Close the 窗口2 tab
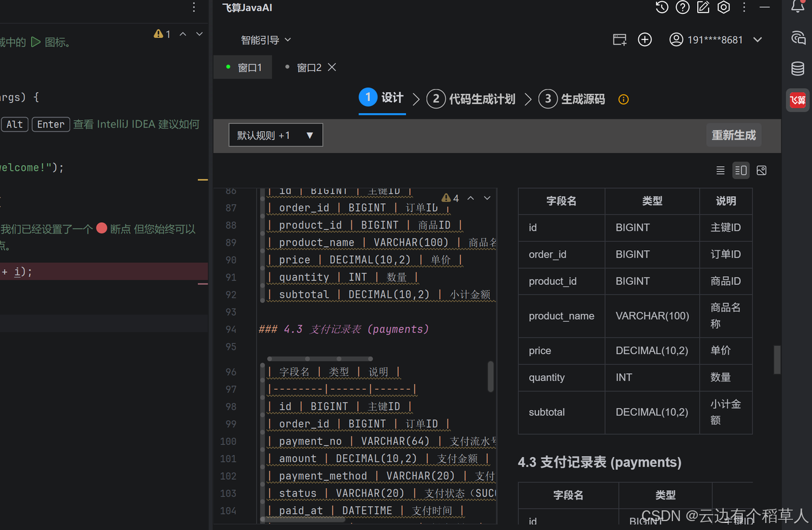 coord(332,67)
